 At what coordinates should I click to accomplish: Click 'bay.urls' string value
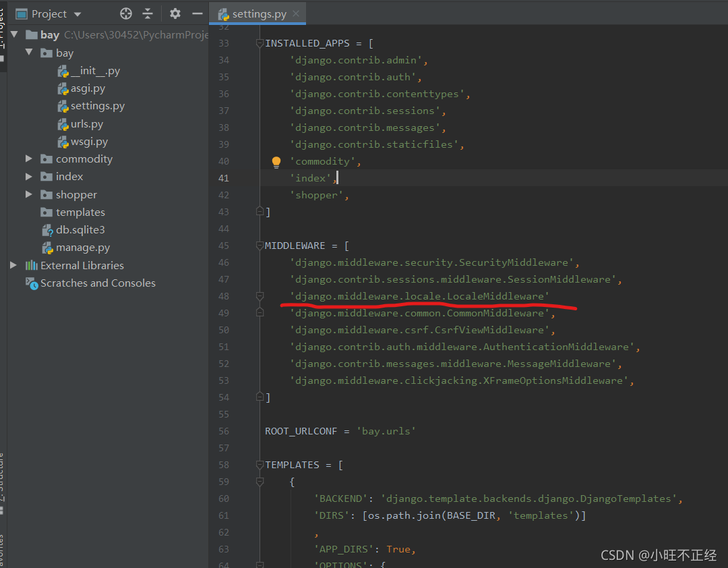click(x=386, y=431)
